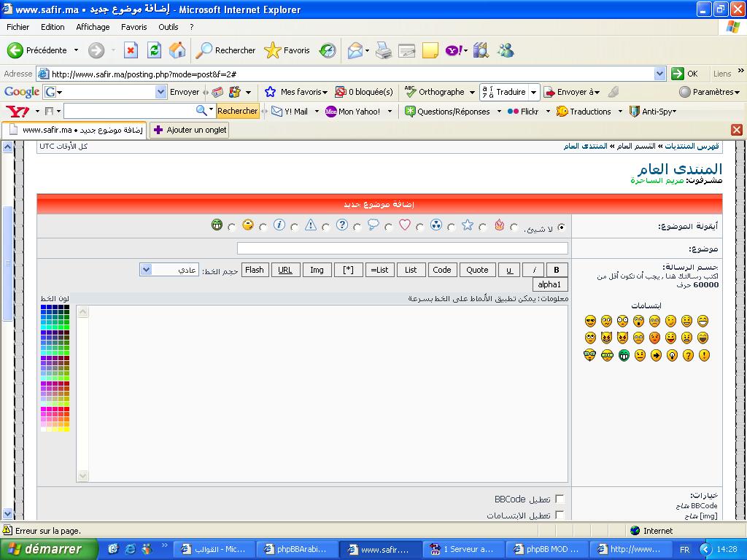Screen dimensions: 747x560
Task: Open the font size dropdown
Action: coord(146,270)
